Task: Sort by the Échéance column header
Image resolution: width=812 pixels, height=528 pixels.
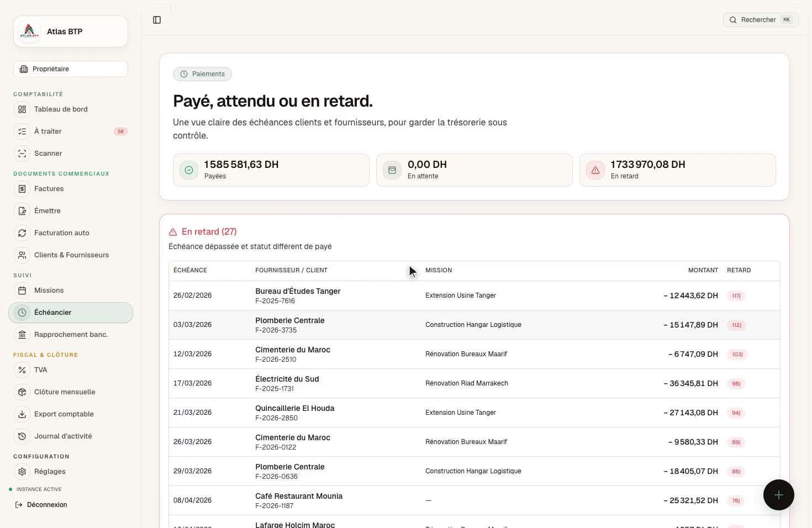Action: (190, 270)
